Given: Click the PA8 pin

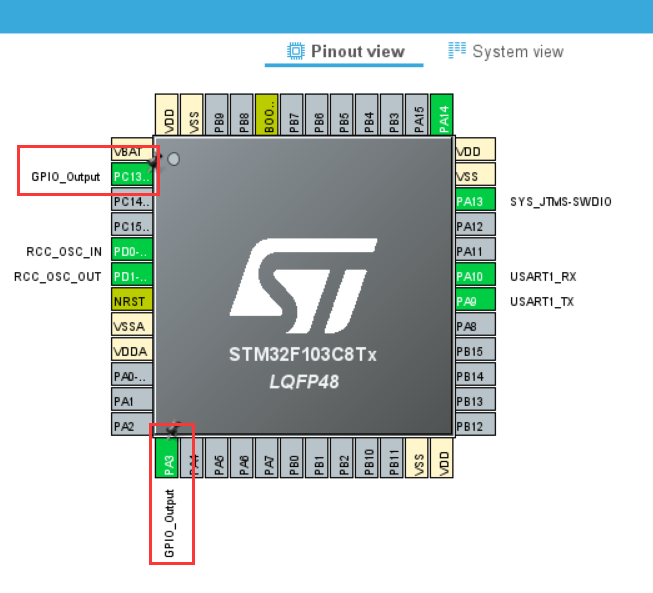Looking at the screenshot, I should pos(475,326).
